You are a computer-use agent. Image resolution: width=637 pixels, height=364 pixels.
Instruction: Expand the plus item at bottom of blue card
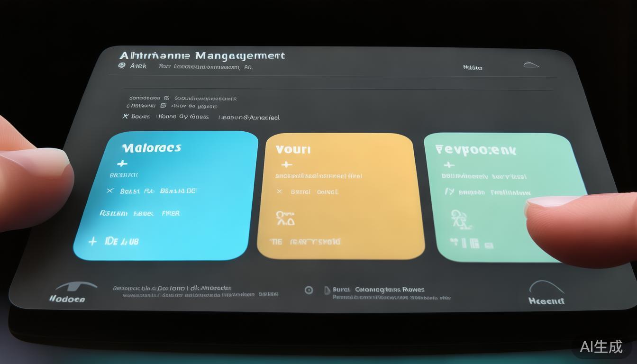[x=92, y=241]
